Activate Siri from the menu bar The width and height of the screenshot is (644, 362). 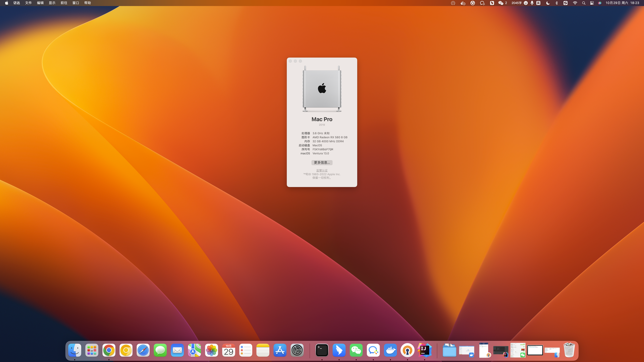[599, 3]
